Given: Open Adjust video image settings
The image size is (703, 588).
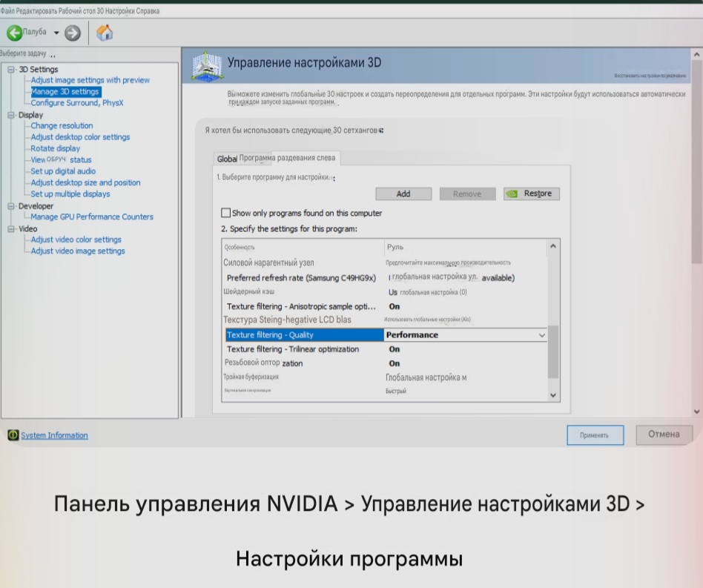Looking at the screenshot, I should click(78, 251).
